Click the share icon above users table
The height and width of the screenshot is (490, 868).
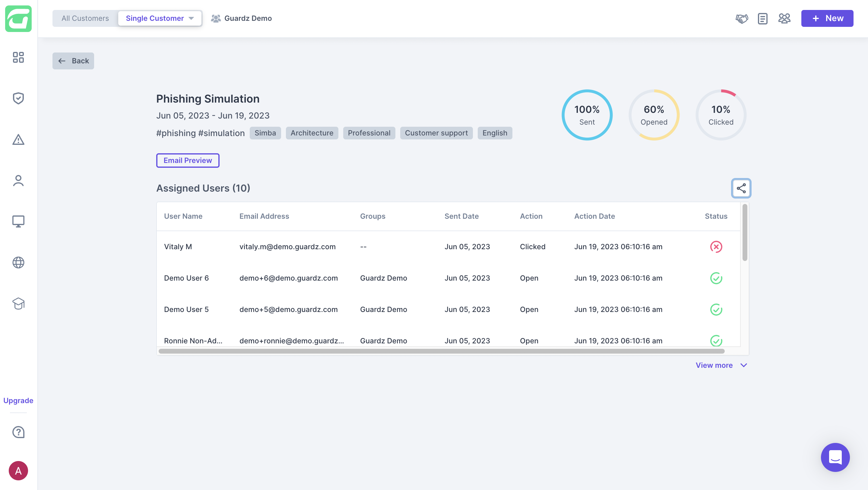(x=741, y=188)
